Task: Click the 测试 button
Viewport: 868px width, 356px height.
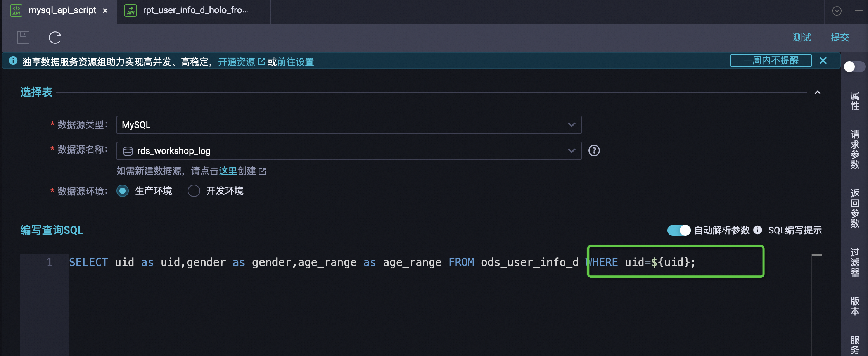Action: 802,38
